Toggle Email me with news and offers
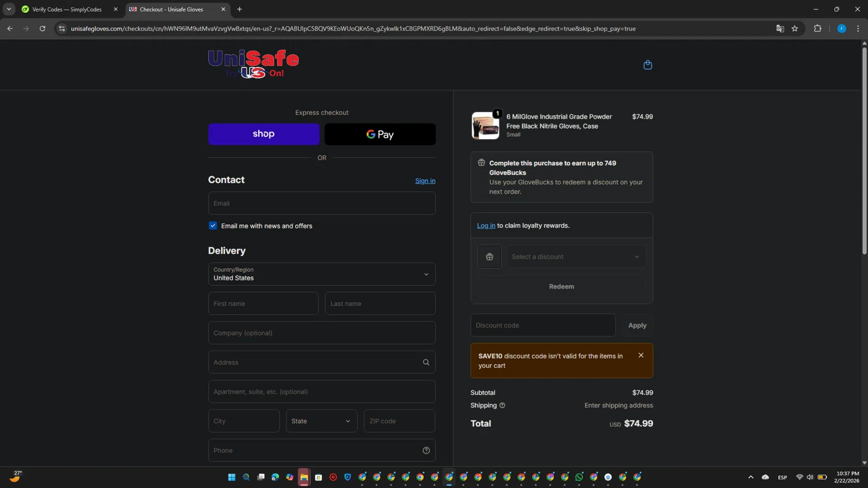 point(213,225)
